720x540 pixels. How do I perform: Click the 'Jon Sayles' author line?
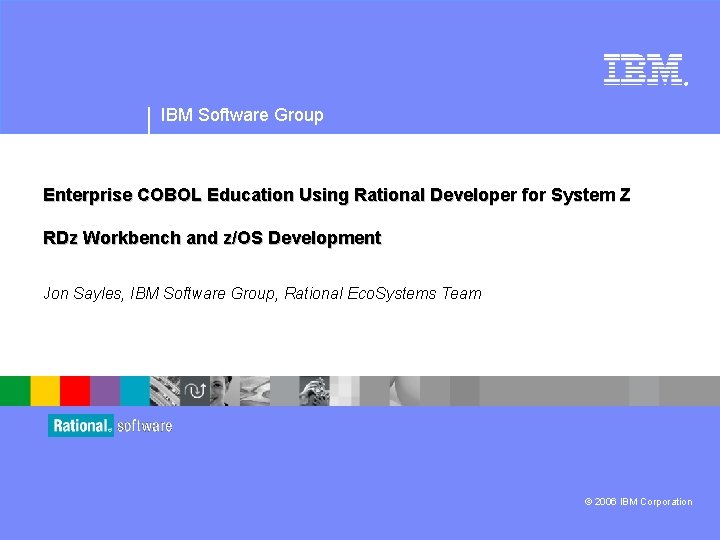tap(262, 293)
